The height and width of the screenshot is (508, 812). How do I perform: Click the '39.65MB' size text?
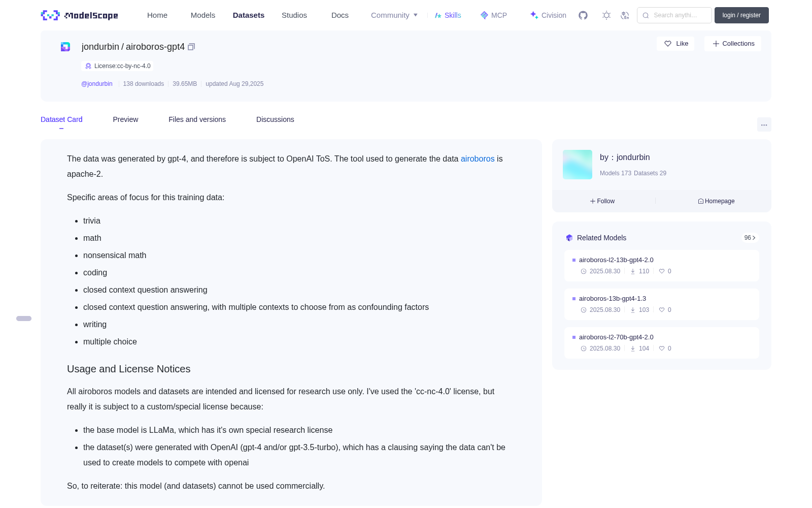pyautogui.click(x=185, y=84)
